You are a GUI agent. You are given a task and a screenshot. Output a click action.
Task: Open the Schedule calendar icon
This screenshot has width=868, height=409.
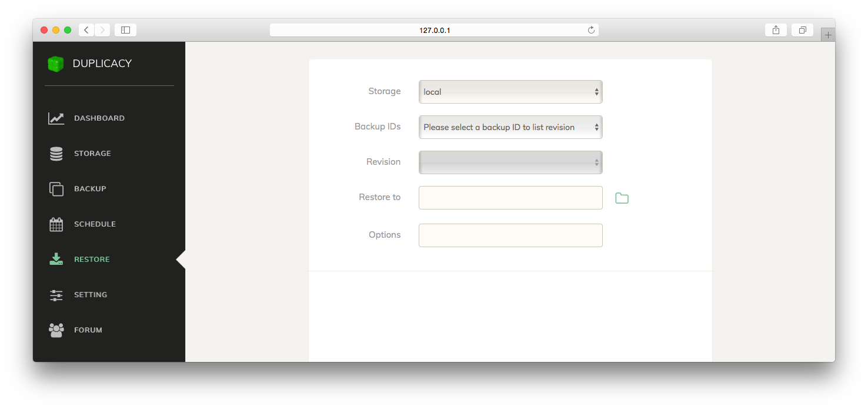56,224
